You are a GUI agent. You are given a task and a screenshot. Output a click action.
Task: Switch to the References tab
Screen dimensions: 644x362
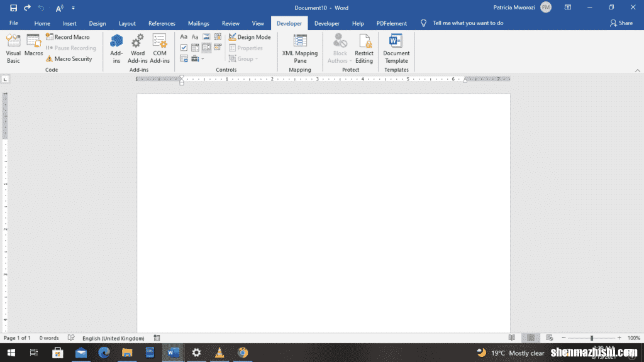162,23
